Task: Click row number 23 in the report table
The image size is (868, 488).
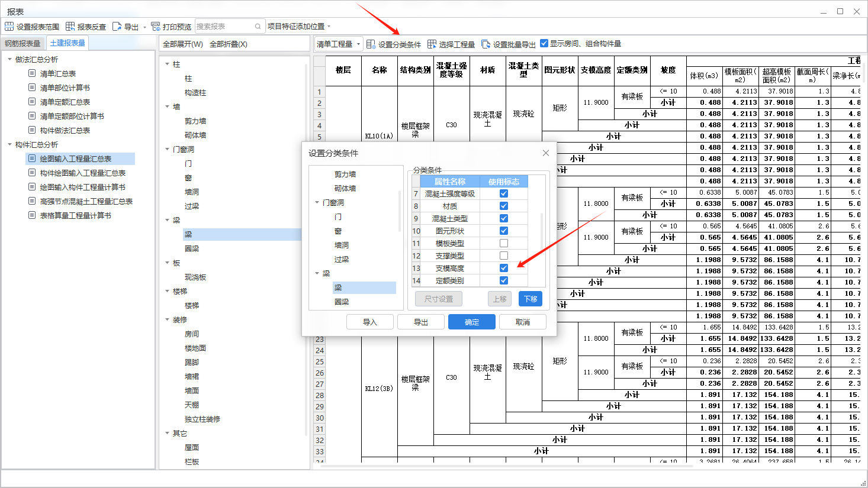Action: (x=320, y=339)
